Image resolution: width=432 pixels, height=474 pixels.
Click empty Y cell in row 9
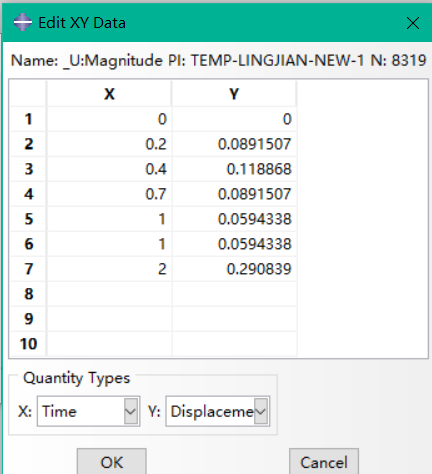pyautogui.click(x=234, y=319)
